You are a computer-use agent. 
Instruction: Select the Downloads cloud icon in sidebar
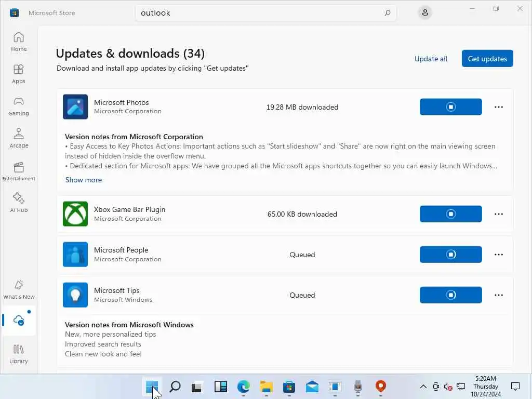(19, 320)
